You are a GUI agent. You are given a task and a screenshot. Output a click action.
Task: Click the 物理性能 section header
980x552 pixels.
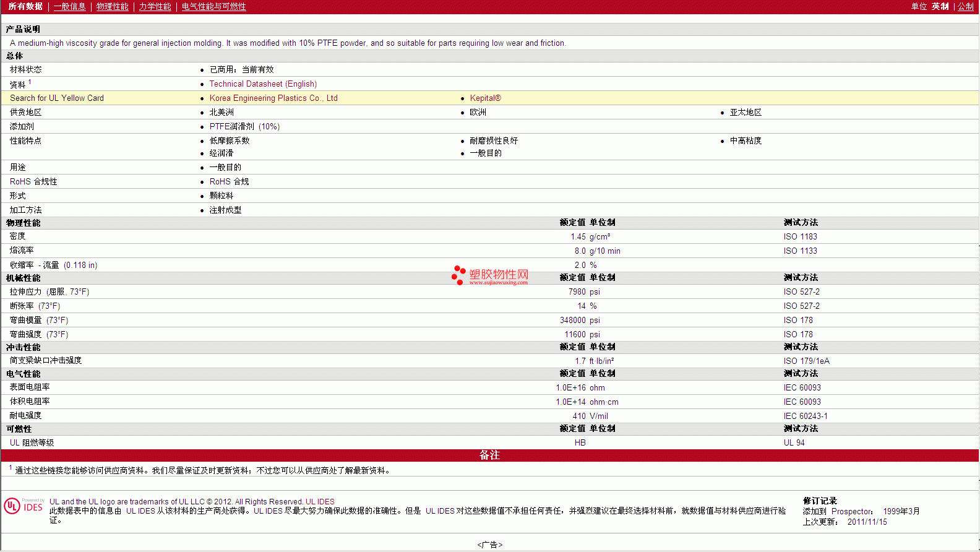tap(23, 223)
